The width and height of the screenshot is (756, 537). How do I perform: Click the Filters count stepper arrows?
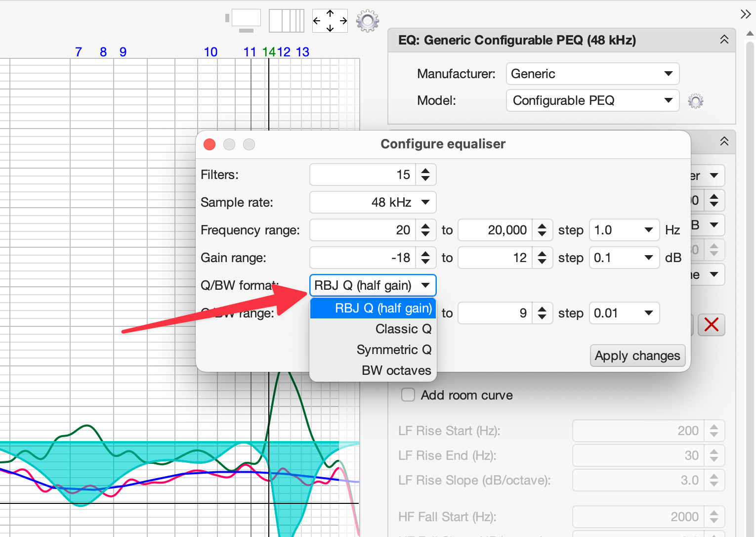(425, 175)
